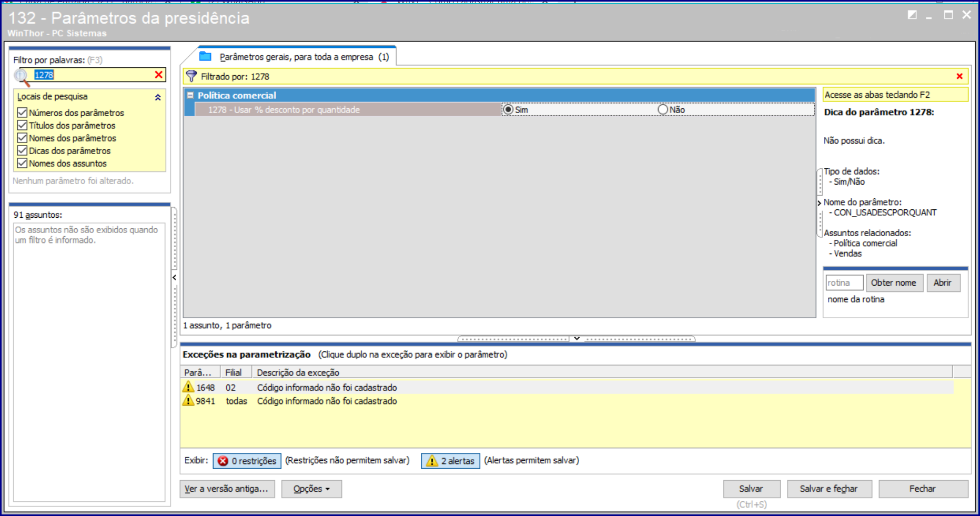Screen dimensions: 980x516
Task: Click the Fechar button
Action: 923,489
